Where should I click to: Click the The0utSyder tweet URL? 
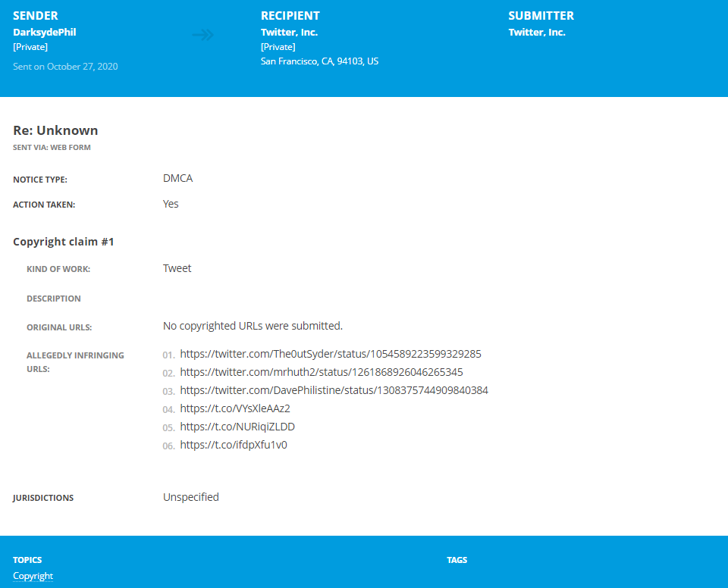click(x=331, y=354)
